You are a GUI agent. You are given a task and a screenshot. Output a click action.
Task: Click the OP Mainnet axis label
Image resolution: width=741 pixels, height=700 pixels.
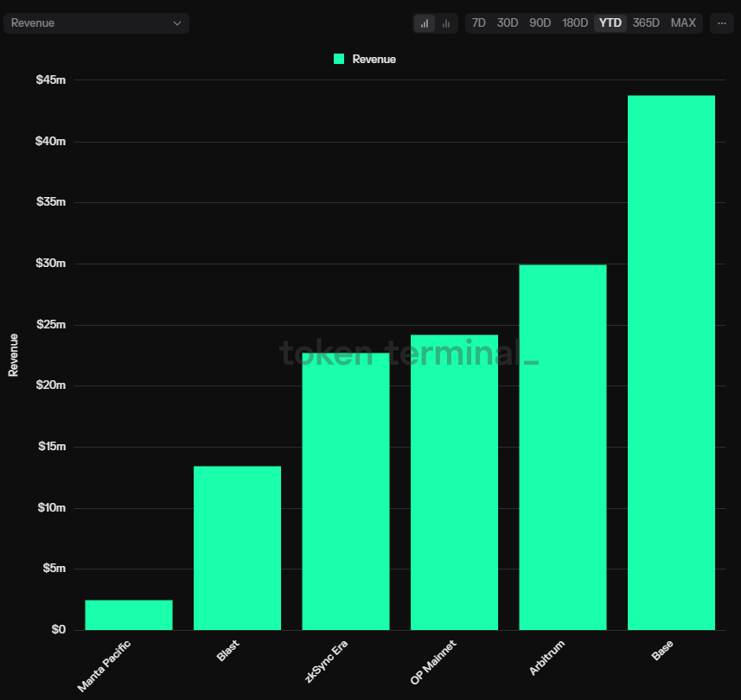(x=433, y=662)
